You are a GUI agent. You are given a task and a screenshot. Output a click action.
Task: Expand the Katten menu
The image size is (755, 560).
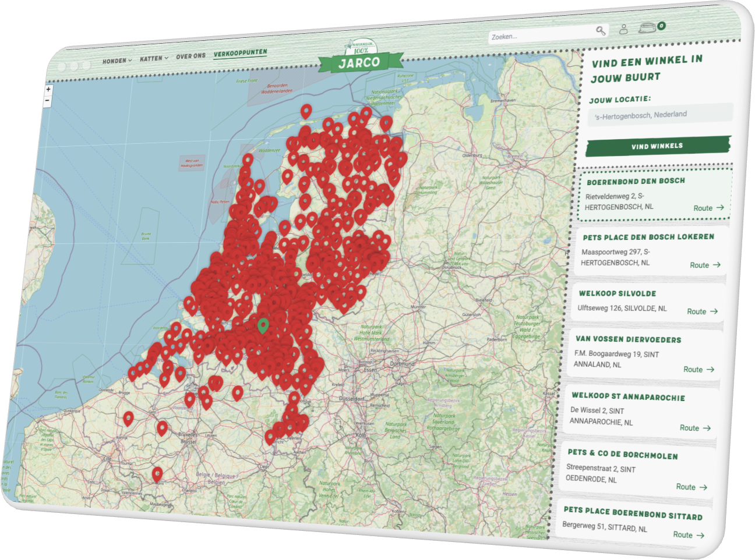pos(154,58)
